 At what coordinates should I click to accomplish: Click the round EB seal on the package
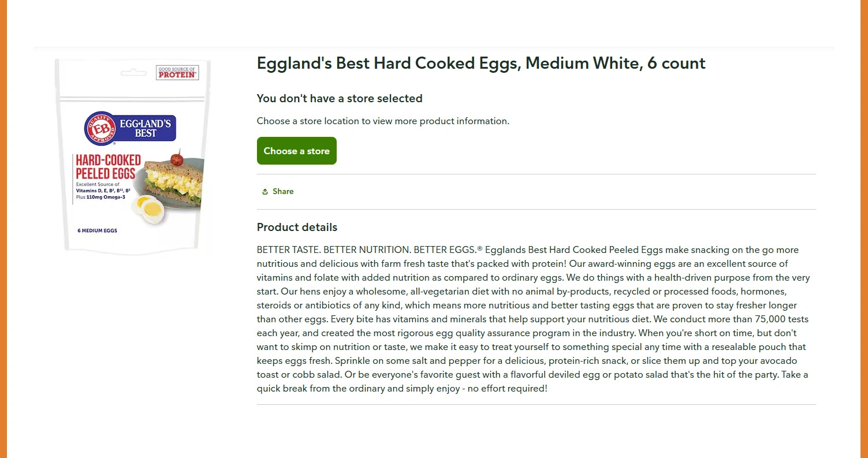tap(99, 128)
